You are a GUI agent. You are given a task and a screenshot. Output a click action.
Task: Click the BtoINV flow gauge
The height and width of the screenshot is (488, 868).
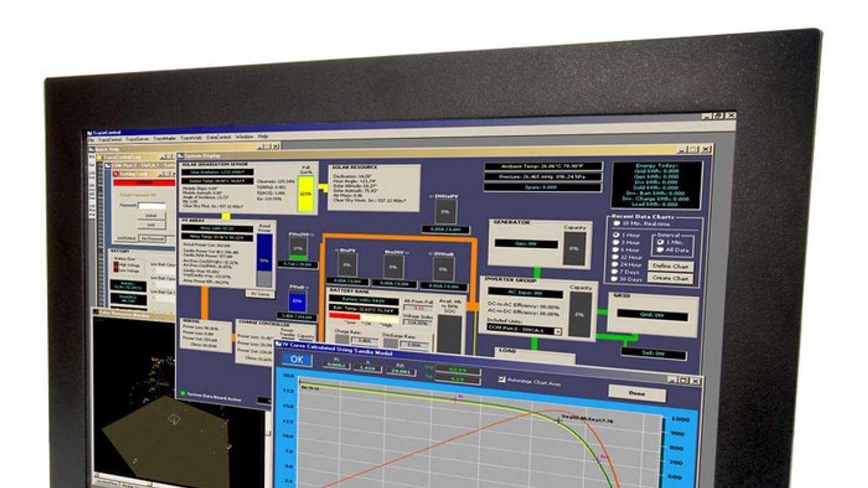[393, 267]
